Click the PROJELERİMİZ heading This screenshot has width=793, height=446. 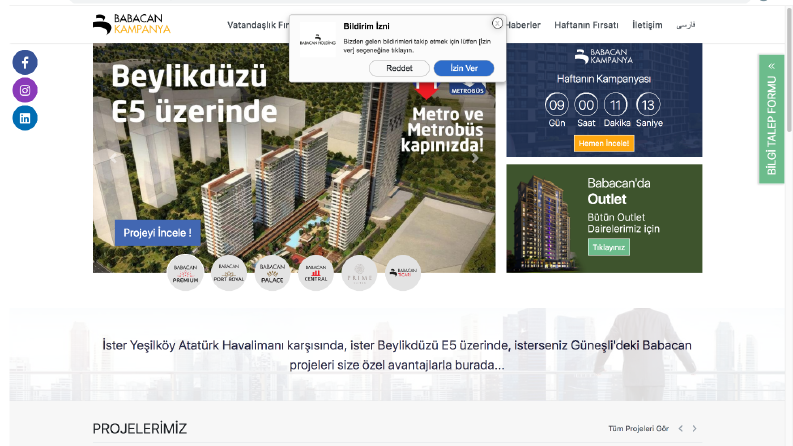(x=140, y=429)
